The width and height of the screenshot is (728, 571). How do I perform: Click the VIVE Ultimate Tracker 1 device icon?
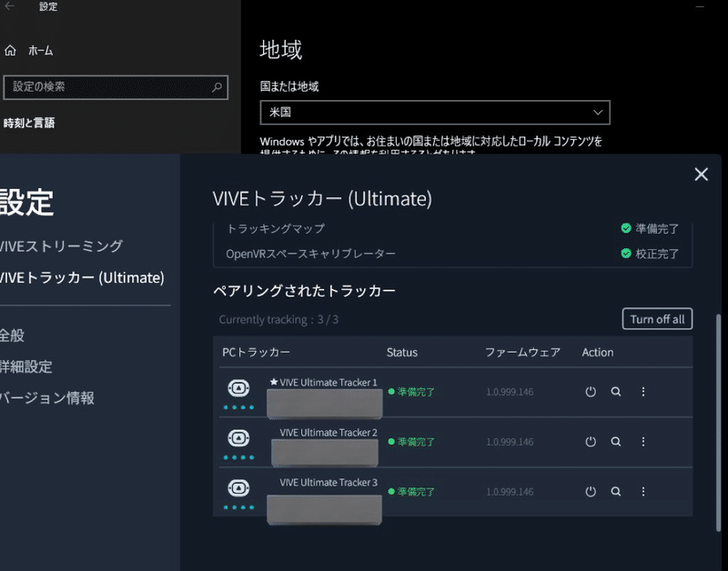238,388
